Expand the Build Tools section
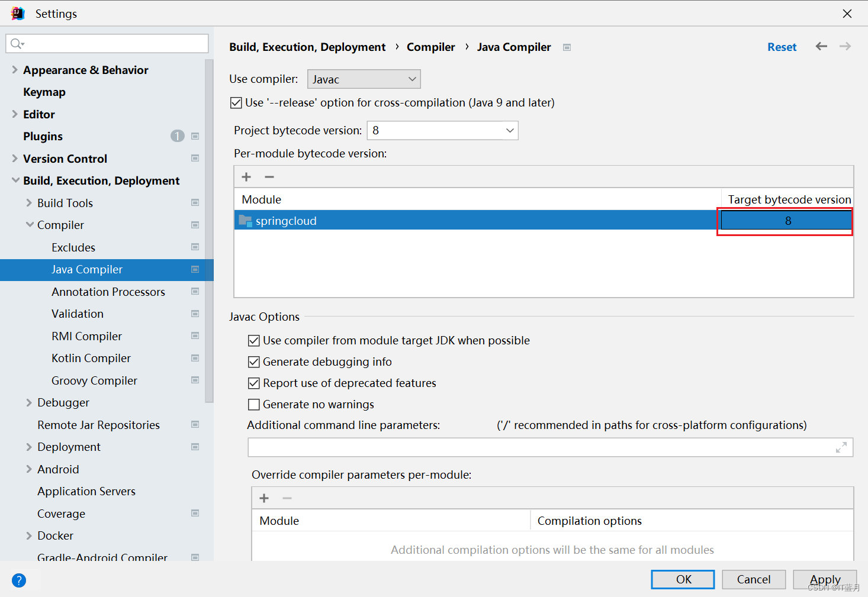 tap(28, 202)
